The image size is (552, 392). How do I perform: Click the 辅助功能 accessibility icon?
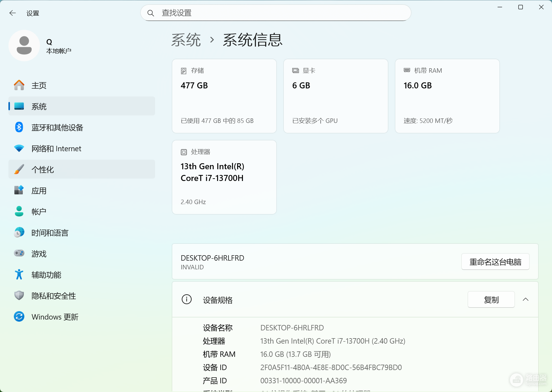19,274
